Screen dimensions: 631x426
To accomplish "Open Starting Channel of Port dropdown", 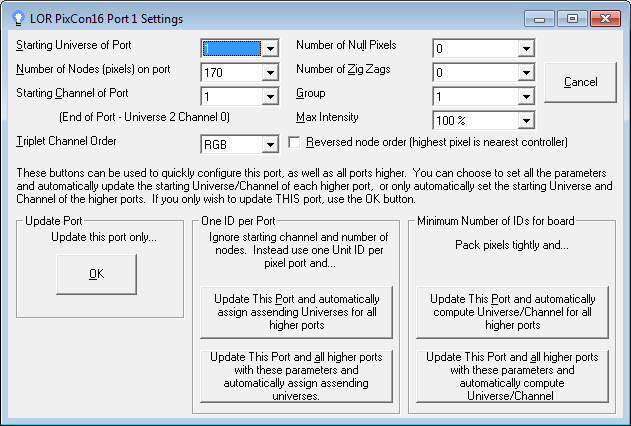I will 269,97.
